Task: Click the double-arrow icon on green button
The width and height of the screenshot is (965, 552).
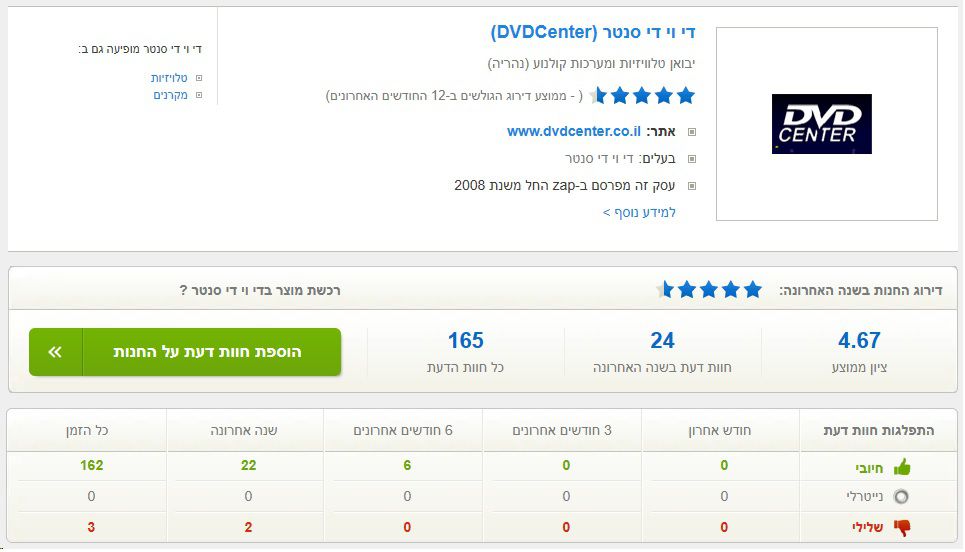Action: point(55,352)
